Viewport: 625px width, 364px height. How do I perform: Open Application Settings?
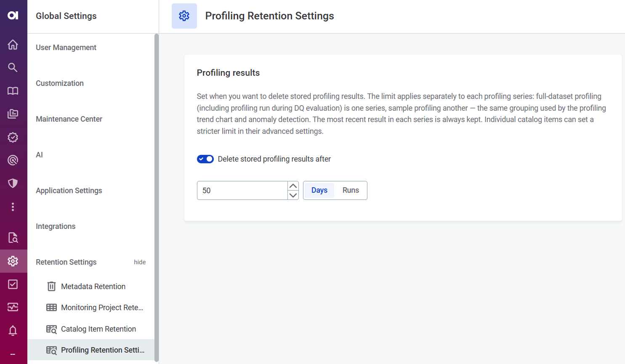point(69,191)
